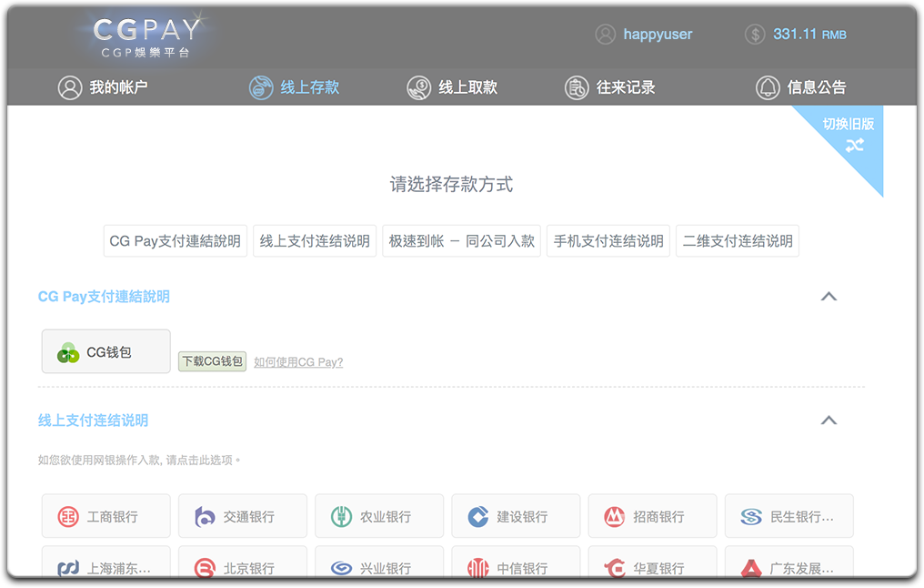Select the CG钱包 payment option
Image resolution: width=924 pixels, height=588 pixels.
click(x=106, y=351)
